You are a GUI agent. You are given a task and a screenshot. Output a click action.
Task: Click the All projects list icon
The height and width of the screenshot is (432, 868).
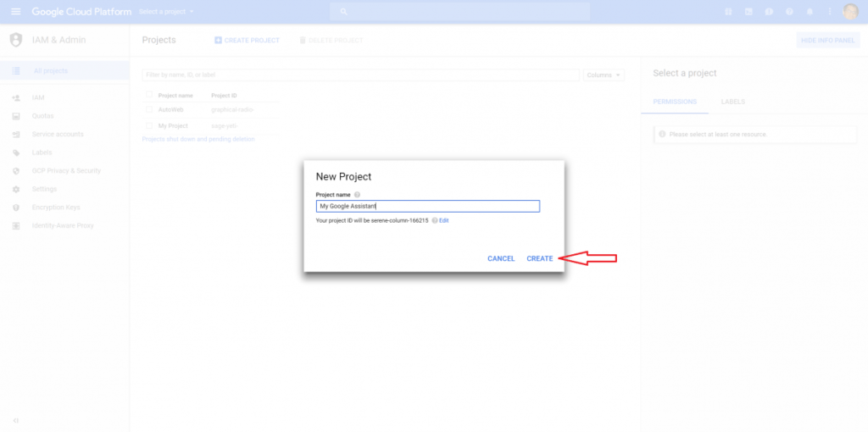click(16, 71)
